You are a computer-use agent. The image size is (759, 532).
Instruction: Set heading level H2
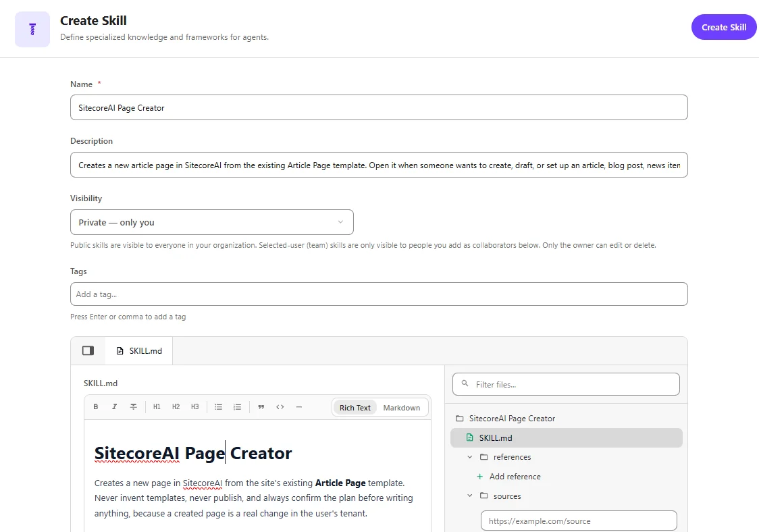point(176,406)
